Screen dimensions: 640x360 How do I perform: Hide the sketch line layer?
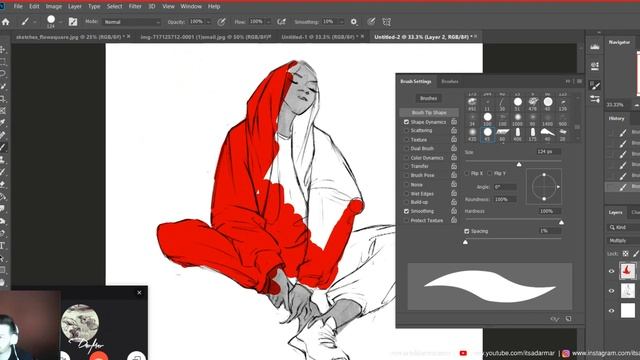tap(611, 291)
